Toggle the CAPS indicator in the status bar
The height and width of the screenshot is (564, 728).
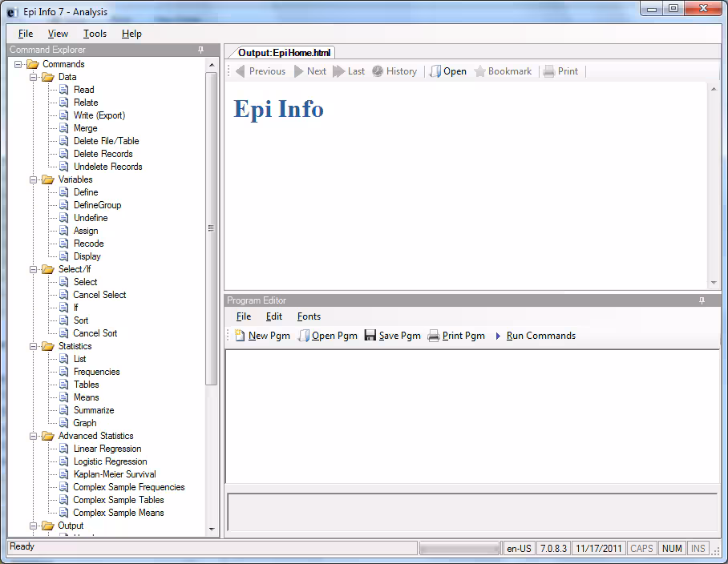(641, 548)
